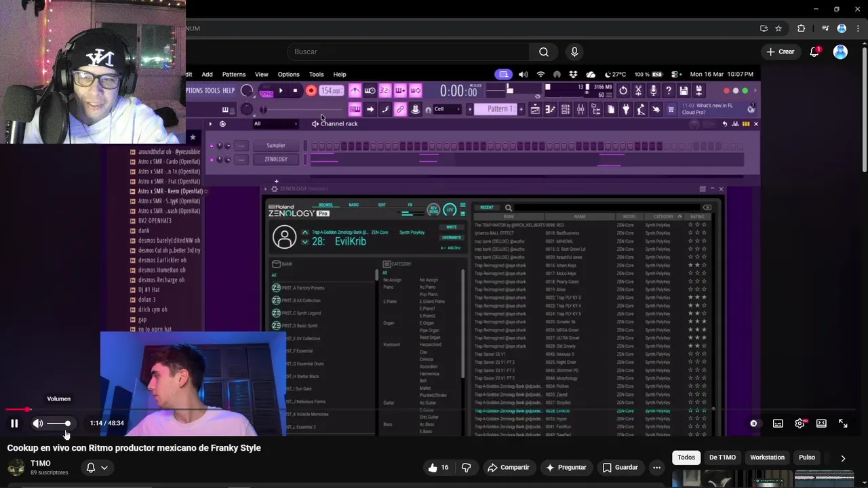The height and width of the screenshot is (488, 868).
Task: Step to the previous Zenology preset arrow
Action: (x=305, y=232)
